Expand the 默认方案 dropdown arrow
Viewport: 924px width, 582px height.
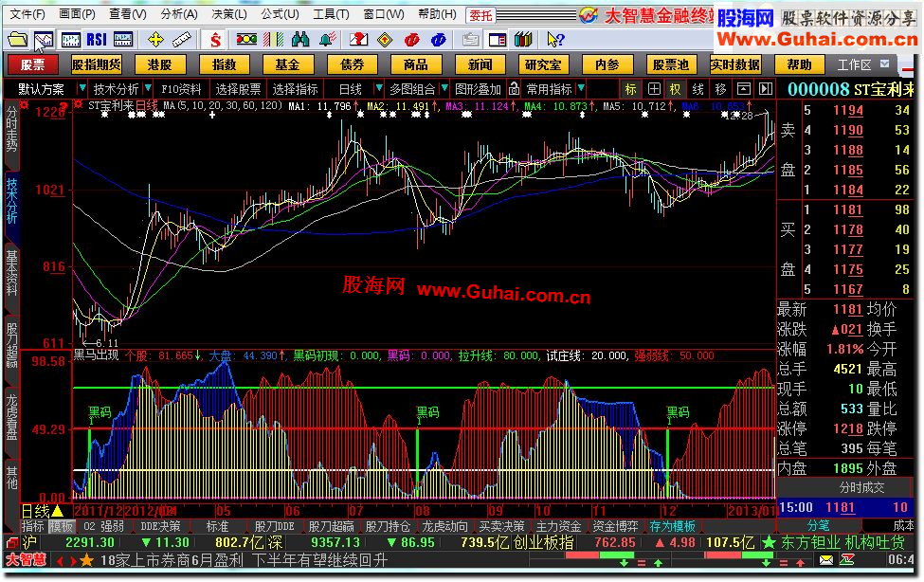click(x=82, y=88)
